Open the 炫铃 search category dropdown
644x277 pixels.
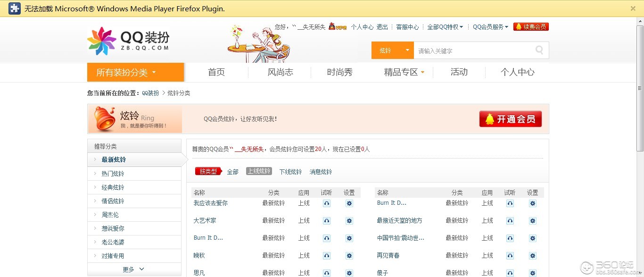click(392, 50)
